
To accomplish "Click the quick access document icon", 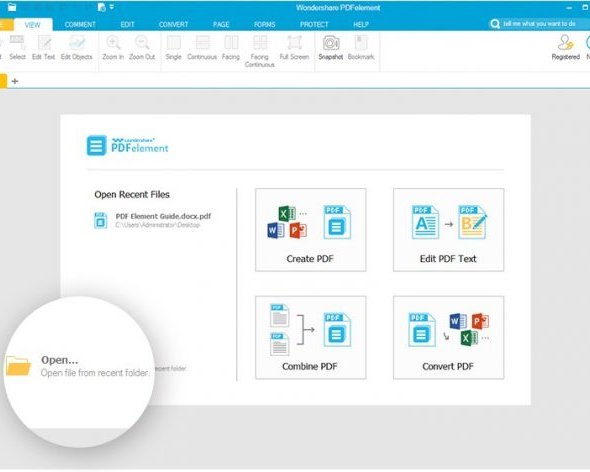I will pos(101,7).
